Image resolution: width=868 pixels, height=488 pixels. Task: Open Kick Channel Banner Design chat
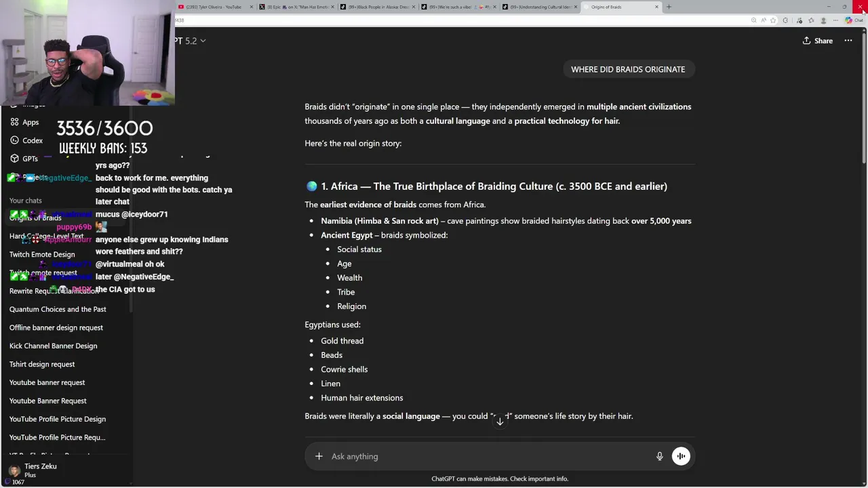pos(53,346)
